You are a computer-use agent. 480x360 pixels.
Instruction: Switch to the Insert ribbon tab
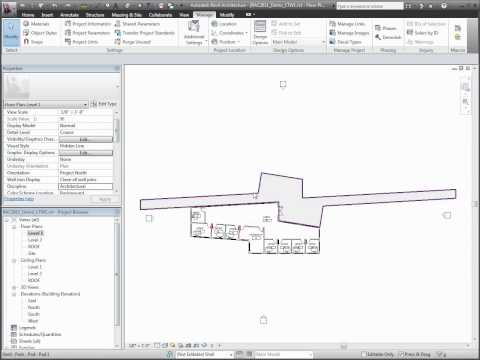click(47, 15)
